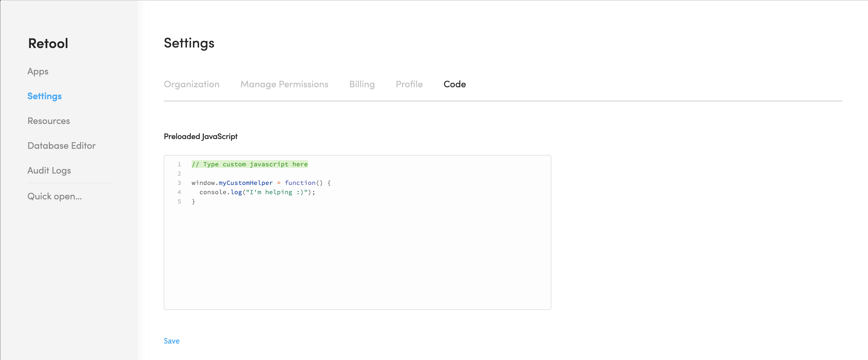Open the Apps page in sidebar
The width and height of the screenshot is (868, 360).
38,71
